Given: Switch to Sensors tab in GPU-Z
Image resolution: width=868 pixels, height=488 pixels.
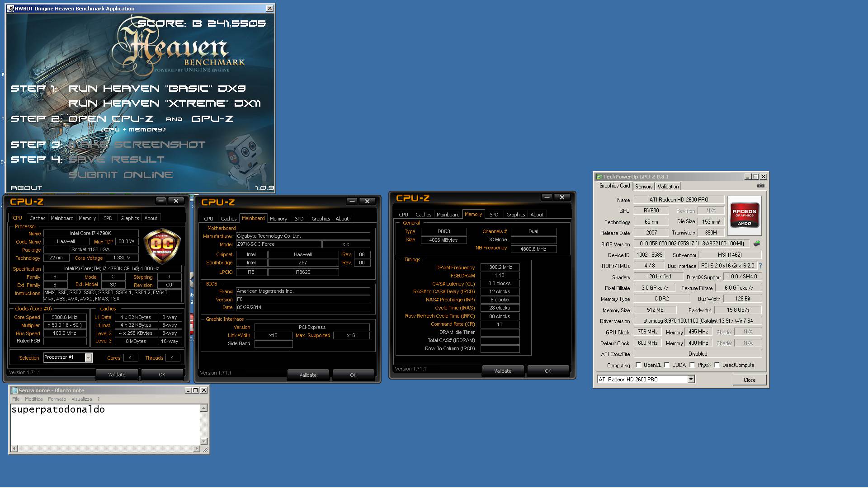Looking at the screenshot, I should coord(644,187).
